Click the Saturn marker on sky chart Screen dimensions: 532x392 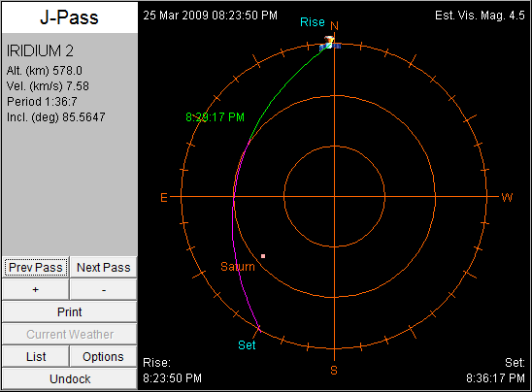(x=263, y=256)
